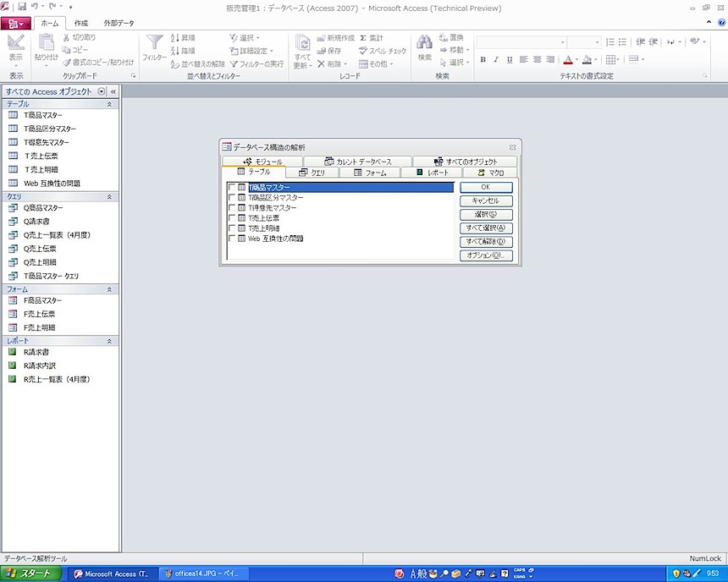The height and width of the screenshot is (582, 728).
Task: Check the T売上伝票 checkbox in the dialog
Action: pyautogui.click(x=232, y=217)
